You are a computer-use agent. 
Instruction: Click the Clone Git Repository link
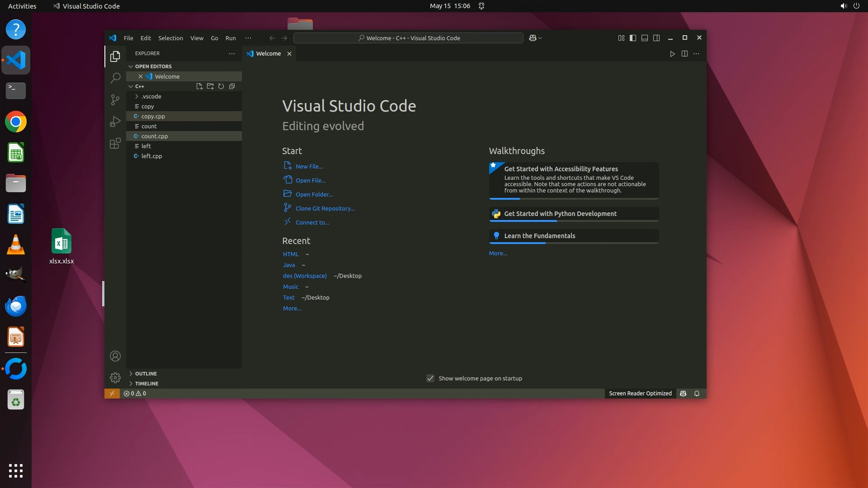click(325, 208)
